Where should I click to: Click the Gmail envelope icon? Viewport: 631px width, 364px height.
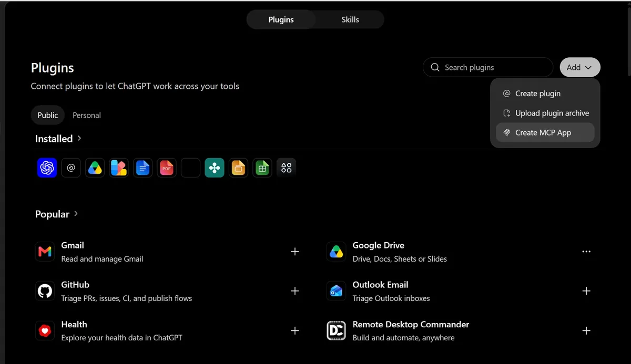click(45, 252)
